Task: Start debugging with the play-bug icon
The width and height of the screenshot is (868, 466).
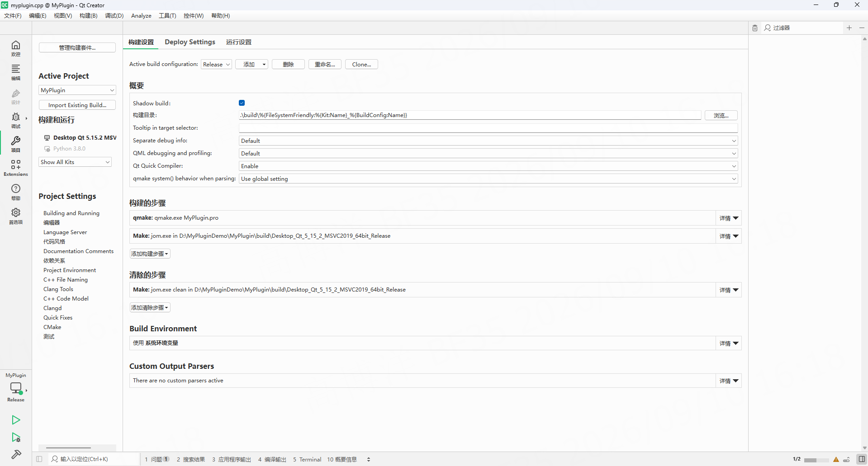Action: (x=16, y=438)
